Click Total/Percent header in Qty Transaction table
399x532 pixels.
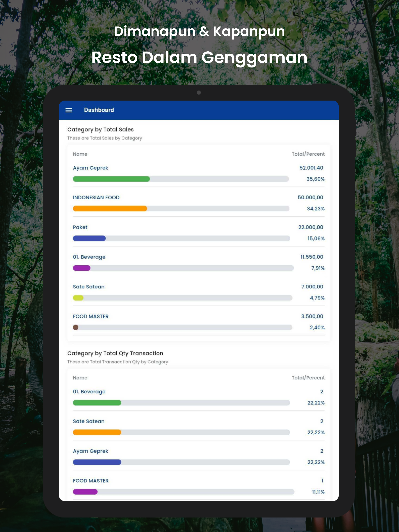(x=308, y=378)
